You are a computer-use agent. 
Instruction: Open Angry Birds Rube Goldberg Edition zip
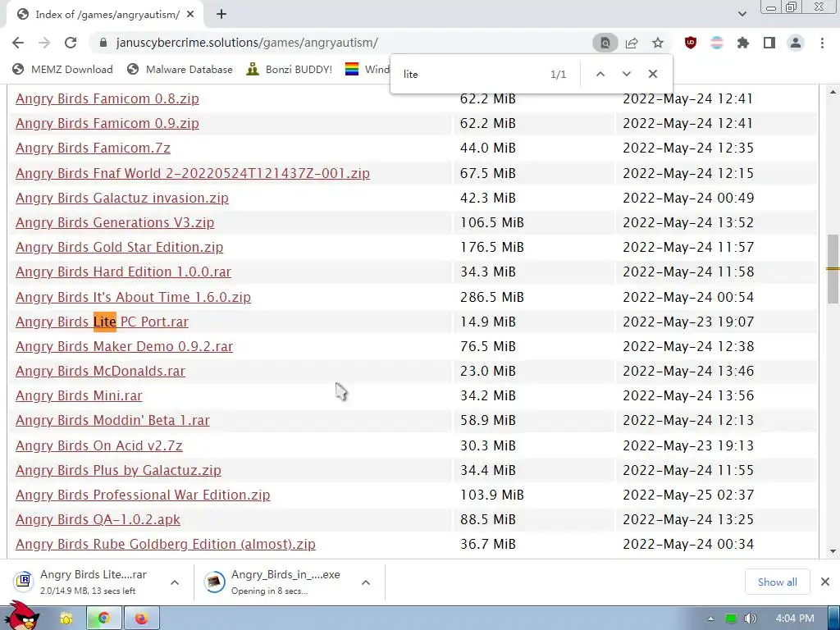(x=166, y=545)
